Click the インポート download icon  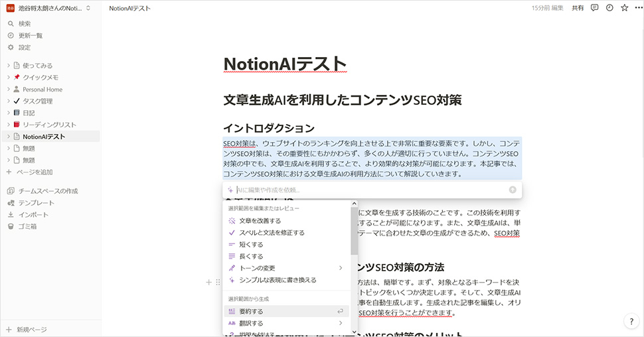pos(11,215)
